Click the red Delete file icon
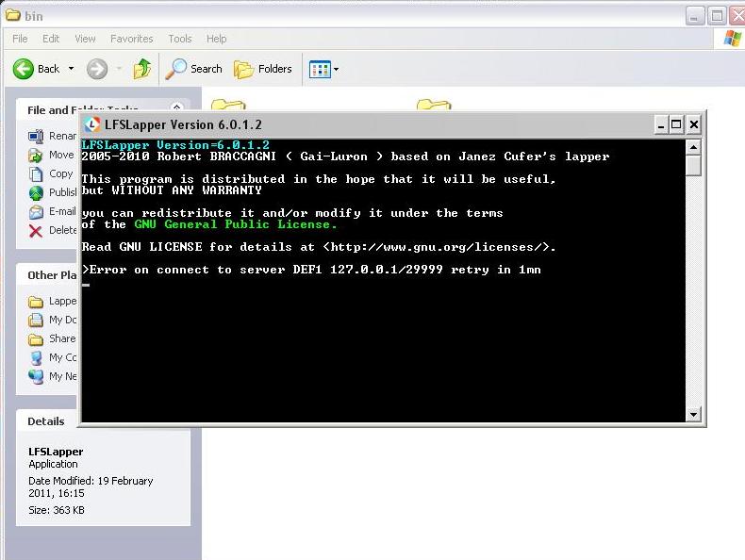Image resolution: width=745 pixels, height=560 pixels. coord(36,231)
